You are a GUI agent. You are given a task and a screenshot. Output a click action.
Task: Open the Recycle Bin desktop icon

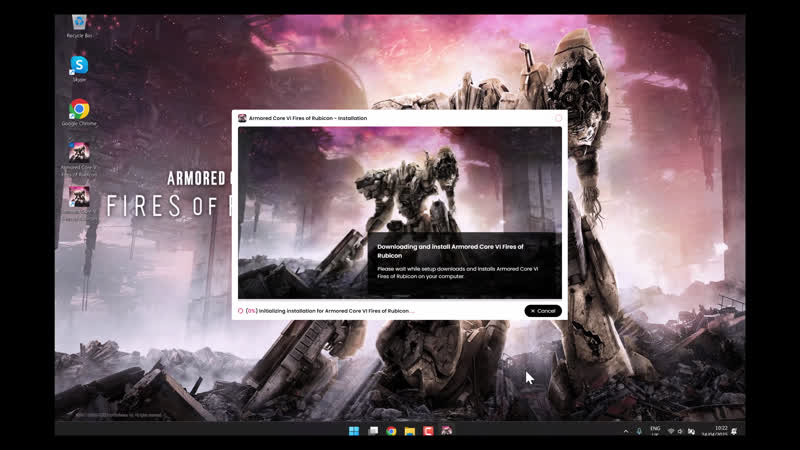79,27
